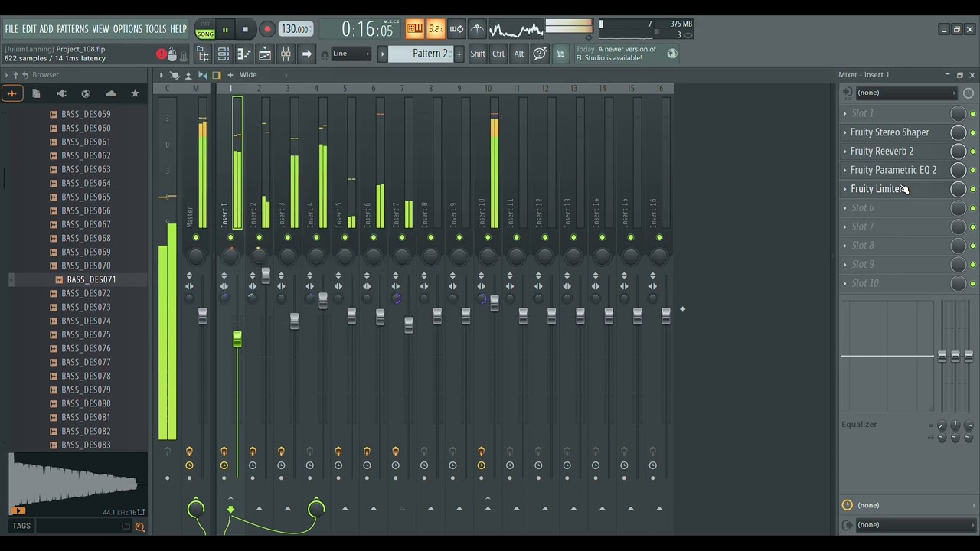Viewport: 980px width, 551px height.
Task: Click the globe news icon
Action: pyautogui.click(x=672, y=54)
